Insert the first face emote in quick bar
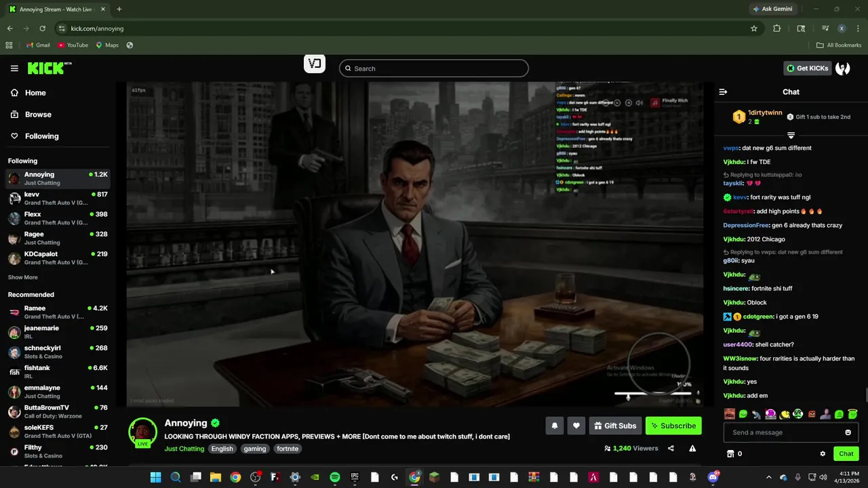The image size is (868, 488). (729, 413)
